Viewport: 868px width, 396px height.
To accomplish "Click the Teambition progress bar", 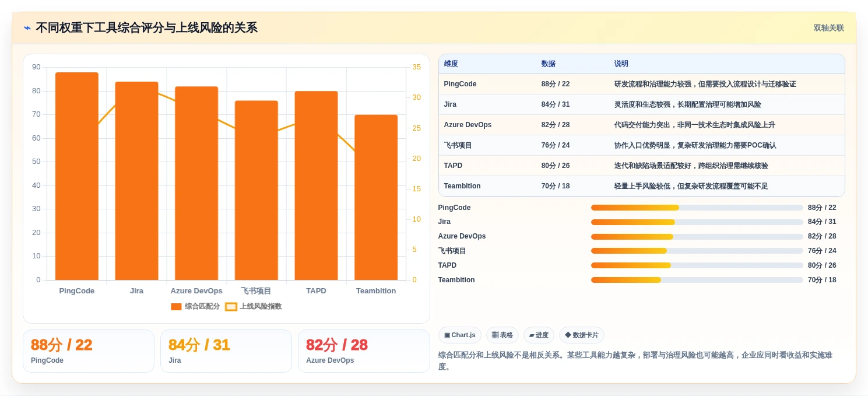I will [x=697, y=280].
